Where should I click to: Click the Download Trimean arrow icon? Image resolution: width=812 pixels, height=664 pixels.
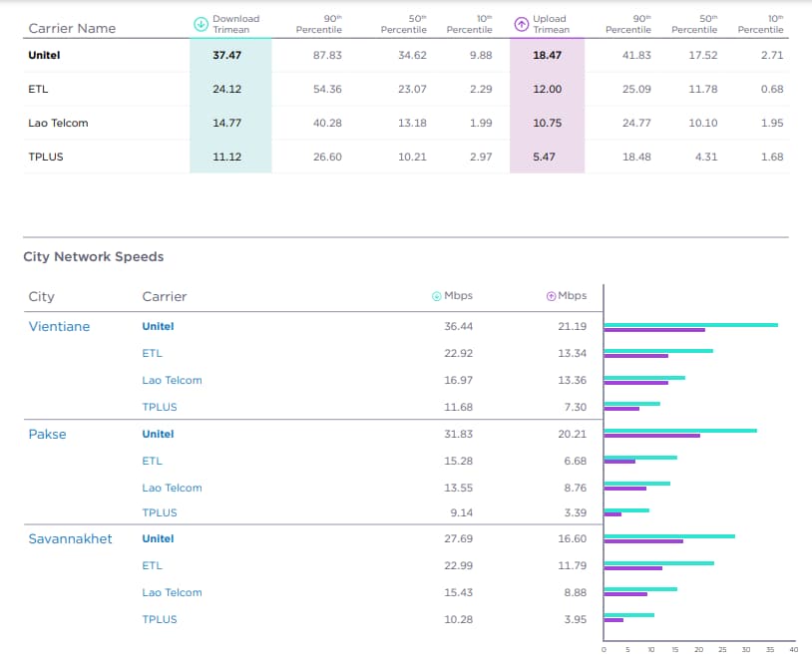click(x=201, y=24)
